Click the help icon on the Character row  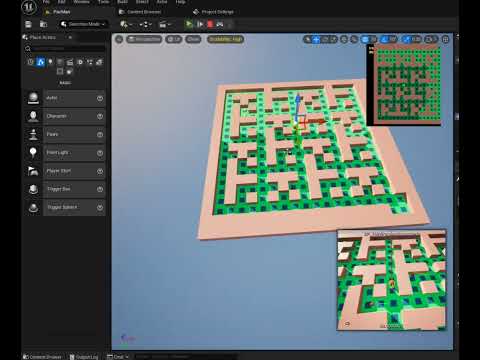(100, 116)
